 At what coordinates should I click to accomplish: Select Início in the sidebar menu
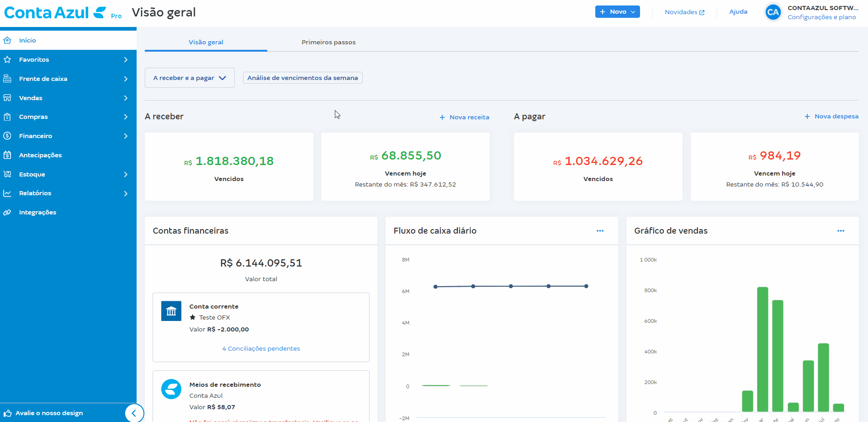(x=68, y=40)
